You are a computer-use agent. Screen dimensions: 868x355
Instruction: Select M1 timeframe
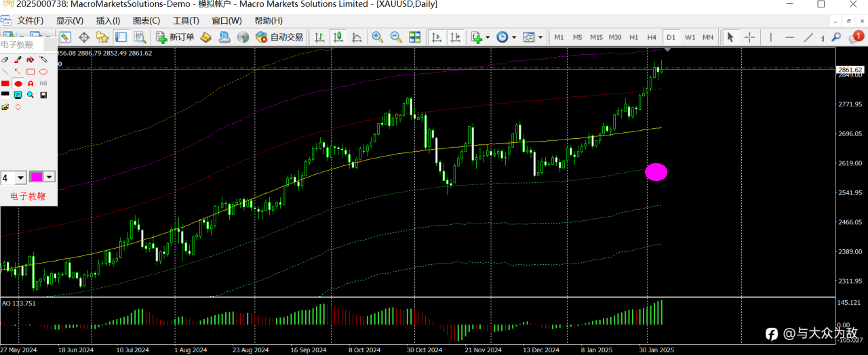tap(559, 37)
